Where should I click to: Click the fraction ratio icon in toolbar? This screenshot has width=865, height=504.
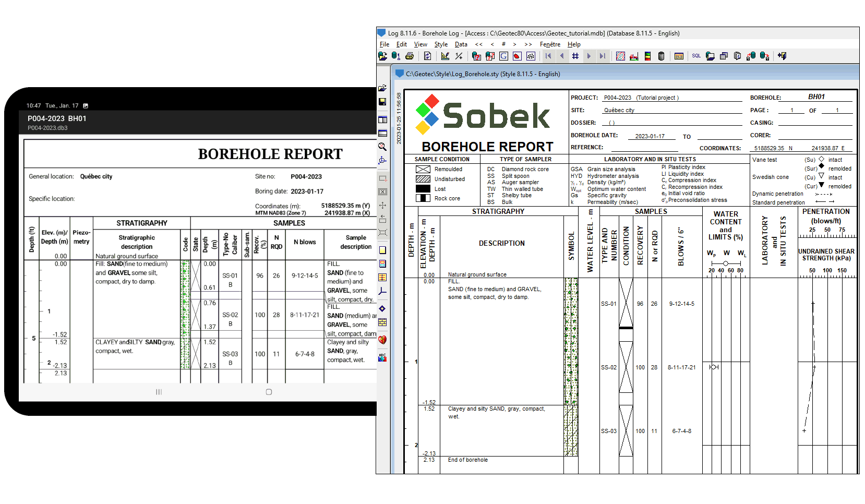point(459,56)
